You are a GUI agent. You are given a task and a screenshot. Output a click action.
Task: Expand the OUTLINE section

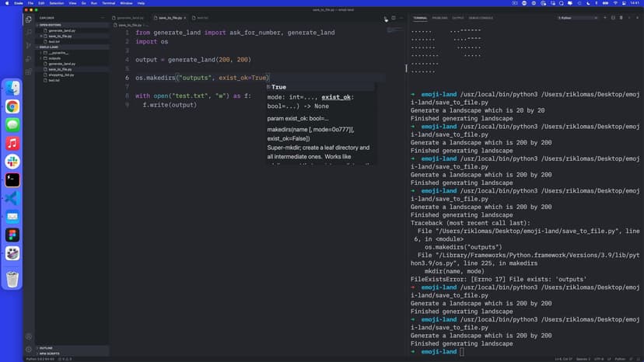pos(46,348)
